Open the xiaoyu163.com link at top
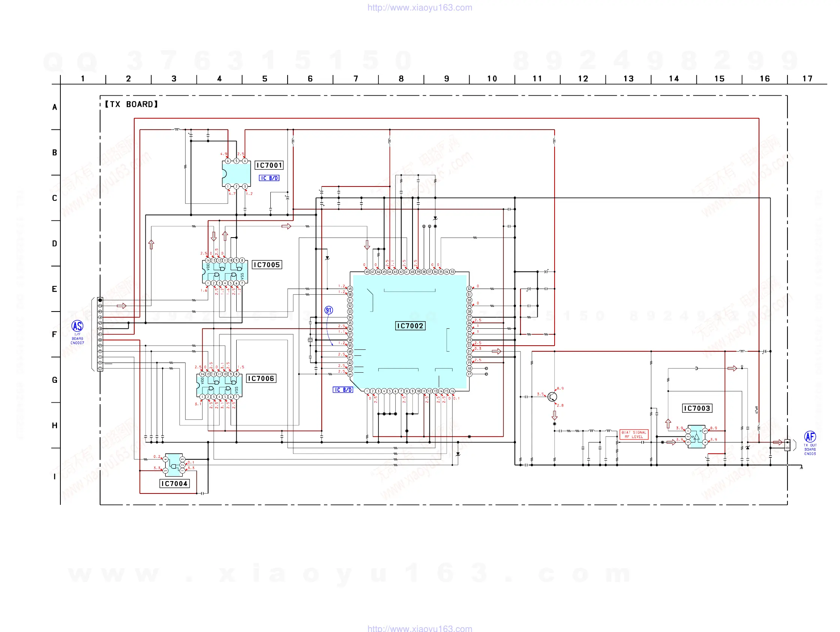Image resolution: width=840 pixels, height=632 pixels. pos(420,8)
